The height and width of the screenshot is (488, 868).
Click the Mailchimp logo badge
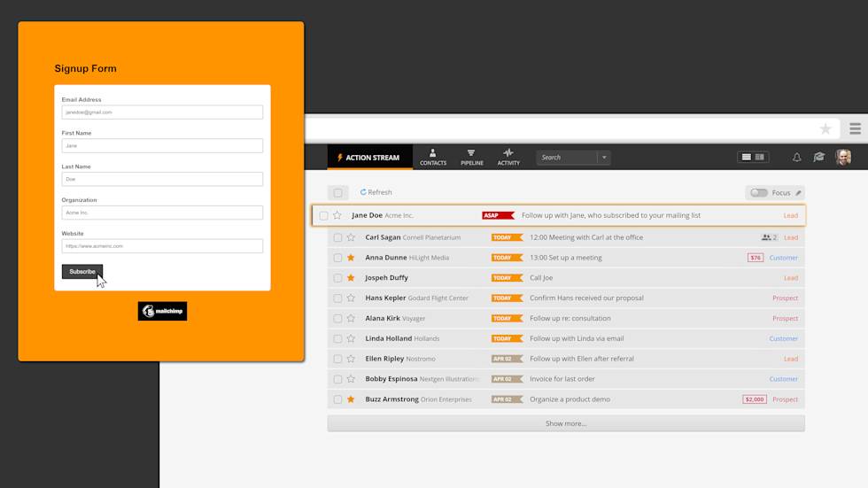(x=162, y=311)
